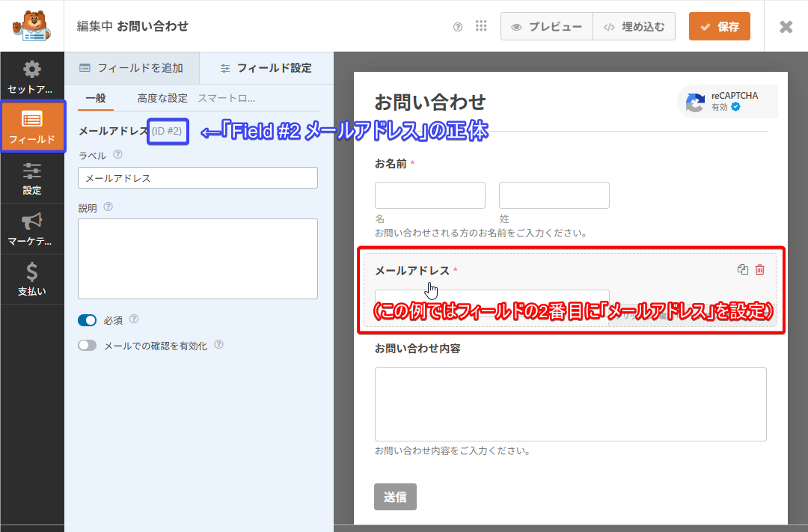Open the スマートロジック tab
808x532 pixels.
click(x=226, y=98)
